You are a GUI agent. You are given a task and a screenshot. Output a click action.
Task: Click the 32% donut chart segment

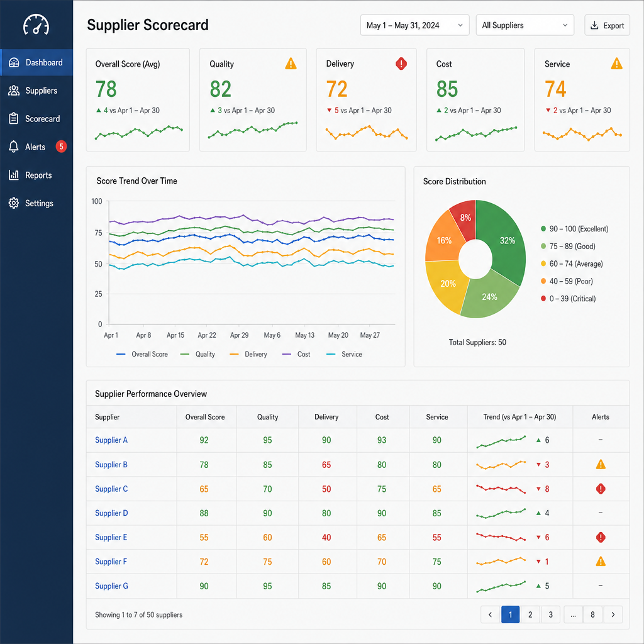[x=508, y=241]
